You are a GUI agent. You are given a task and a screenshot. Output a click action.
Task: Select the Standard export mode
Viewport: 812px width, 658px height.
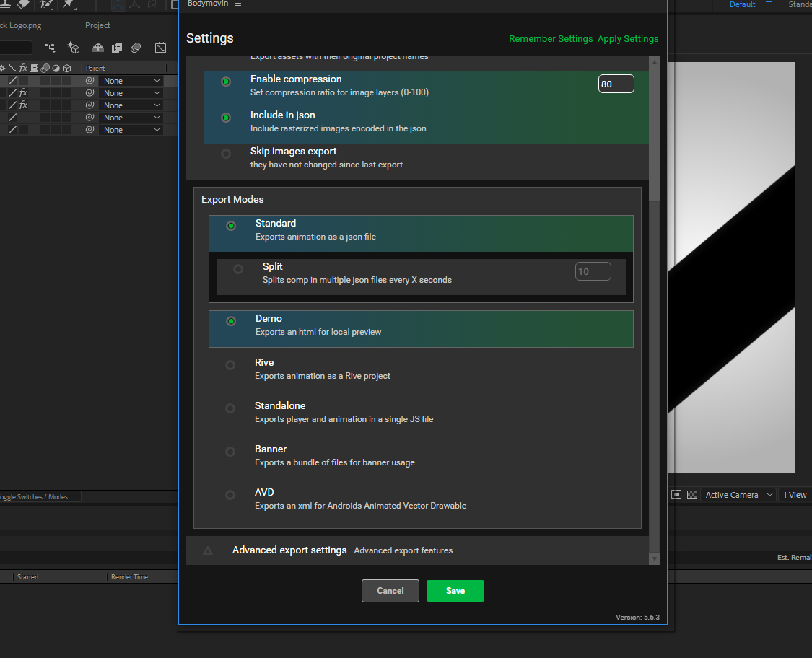pos(231,226)
